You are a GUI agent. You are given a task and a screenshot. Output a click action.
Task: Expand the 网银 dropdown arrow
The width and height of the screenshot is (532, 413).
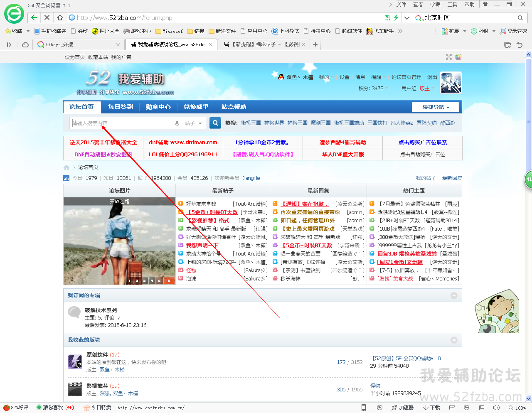[x=494, y=31]
